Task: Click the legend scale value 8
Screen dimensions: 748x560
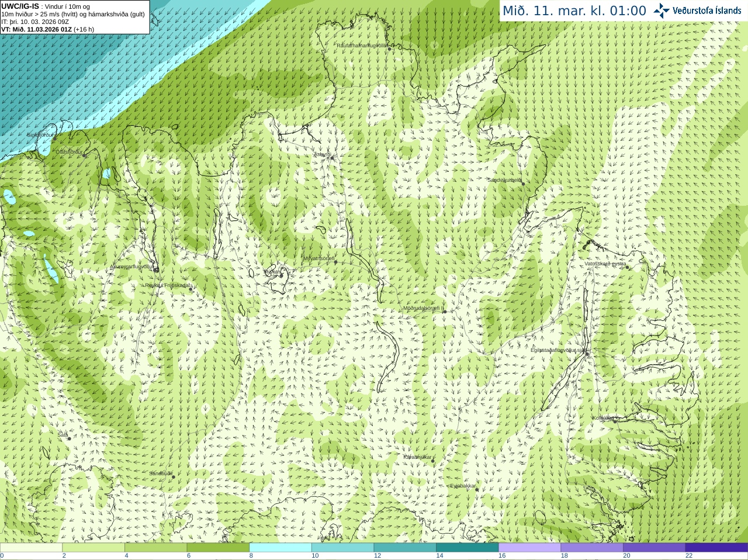Action: tap(251, 556)
